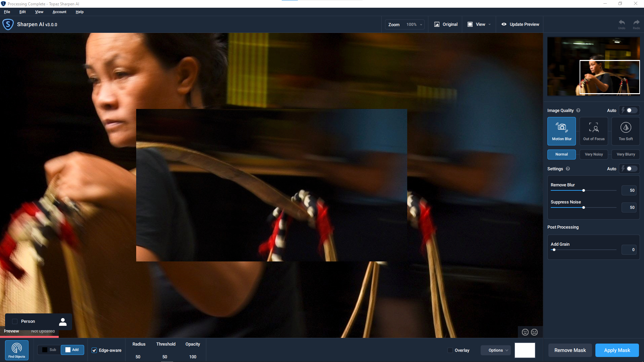This screenshot has width=644, height=362.
Task: Uncheck the Edge-aware checkbox
Action: [x=94, y=350]
